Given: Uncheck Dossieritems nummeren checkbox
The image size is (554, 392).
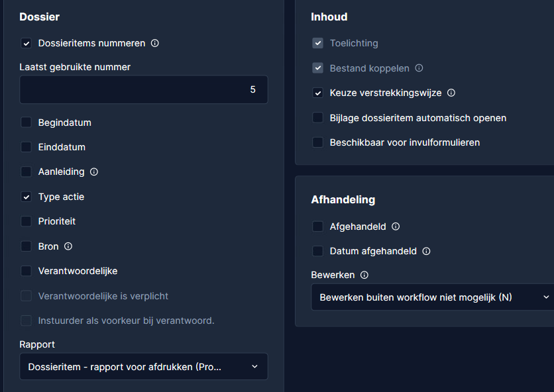Looking at the screenshot, I should (x=27, y=44).
